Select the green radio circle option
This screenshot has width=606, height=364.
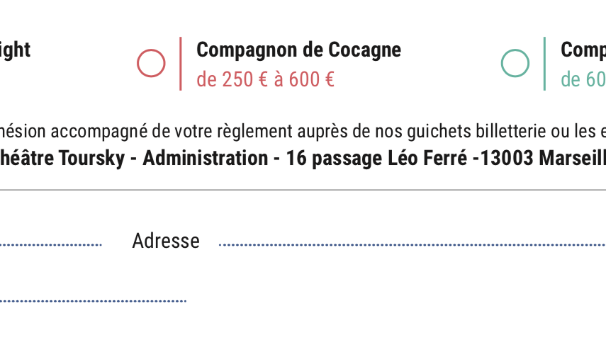click(x=515, y=63)
